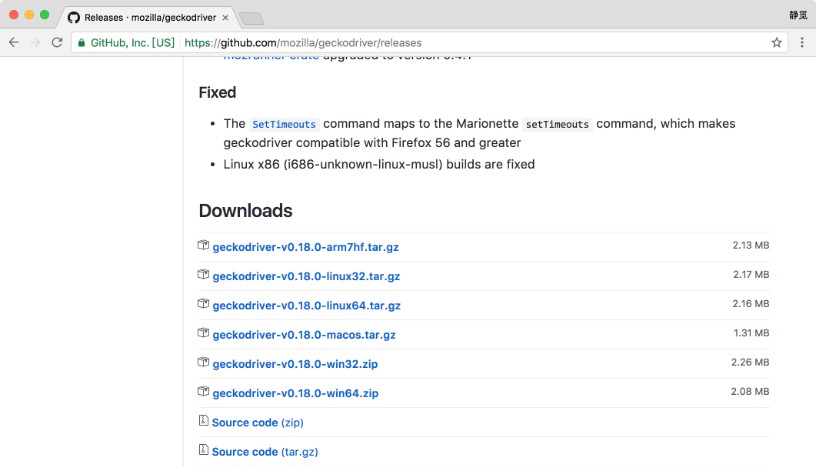
Task: Click zip file icon beside Source code (zip)
Action: coord(203,421)
